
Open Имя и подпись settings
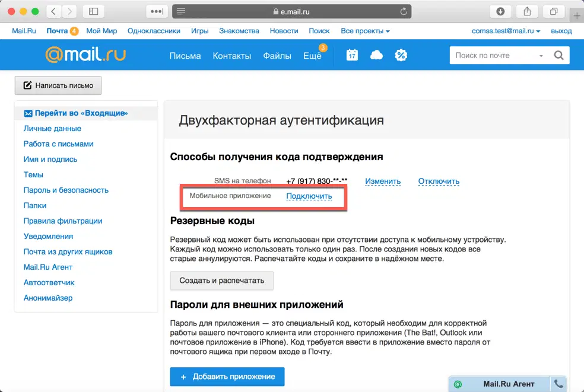50,160
